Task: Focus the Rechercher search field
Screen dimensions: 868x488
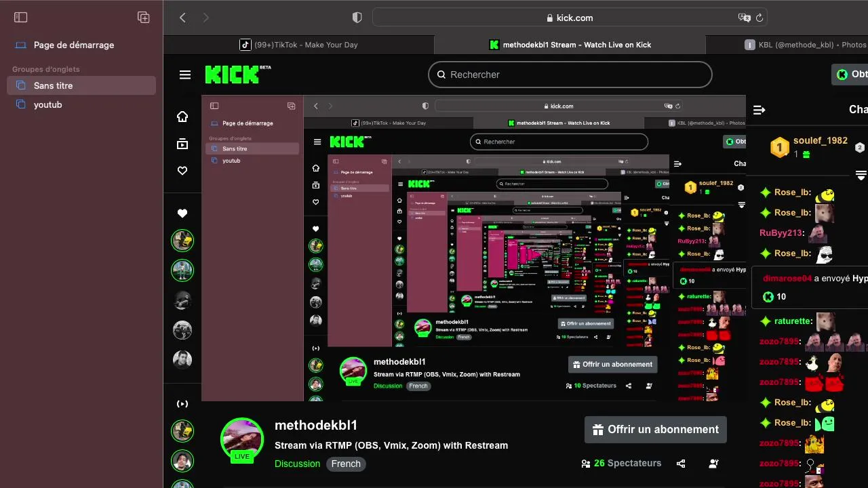Action: point(570,75)
